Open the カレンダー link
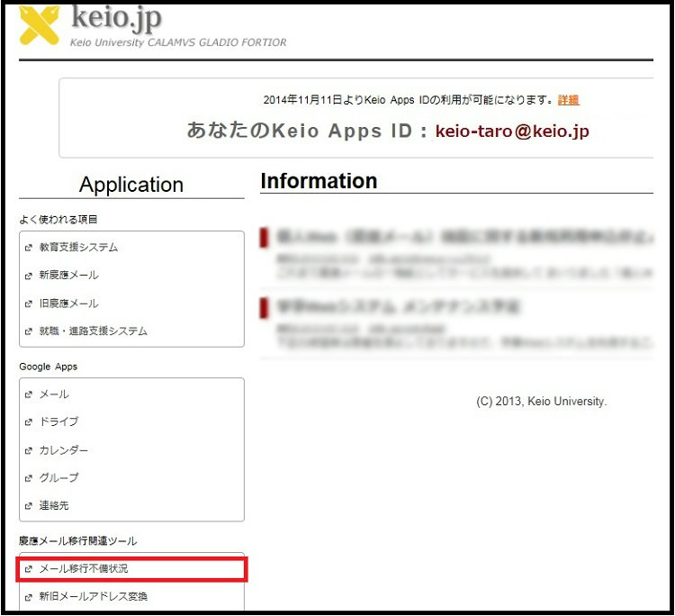Viewport: 675px width, 616px height. pos(63,450)
